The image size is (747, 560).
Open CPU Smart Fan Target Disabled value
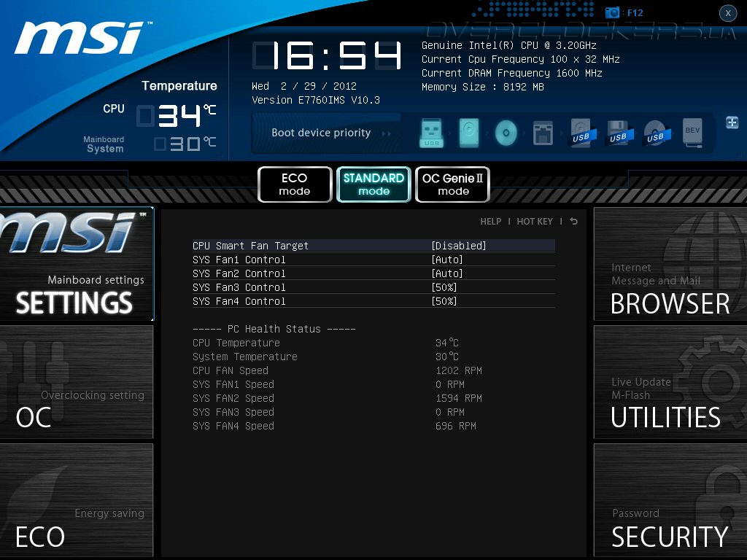459,246
